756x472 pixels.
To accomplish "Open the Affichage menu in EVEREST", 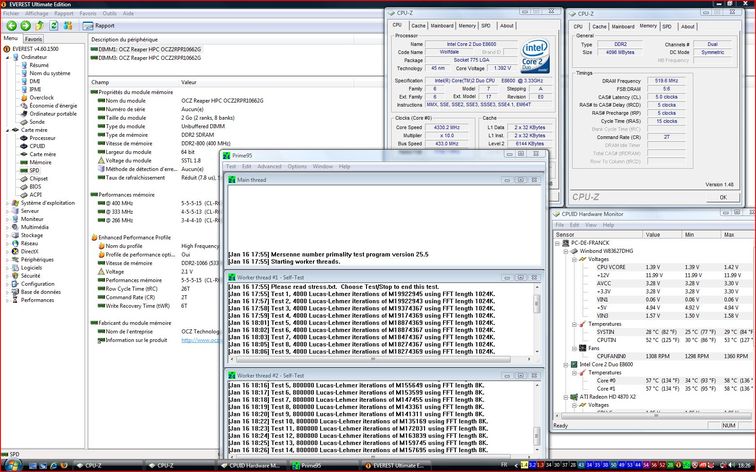I will (x=37, y=13).
